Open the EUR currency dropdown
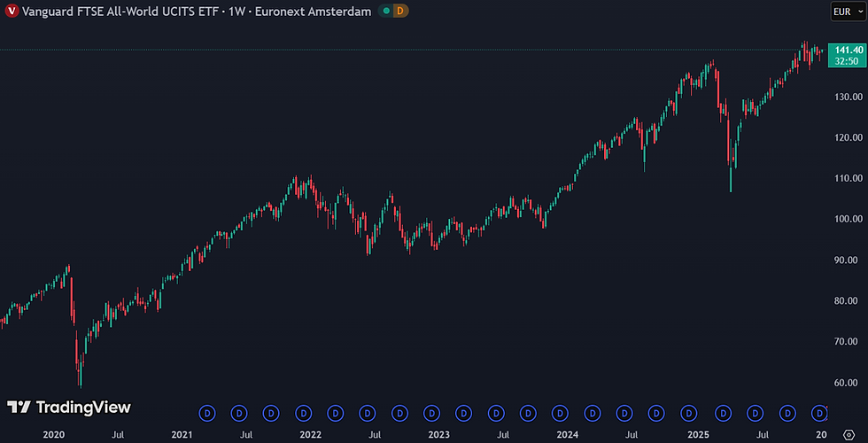The width and height of the screenshot is (868, 443). (847, 11)
